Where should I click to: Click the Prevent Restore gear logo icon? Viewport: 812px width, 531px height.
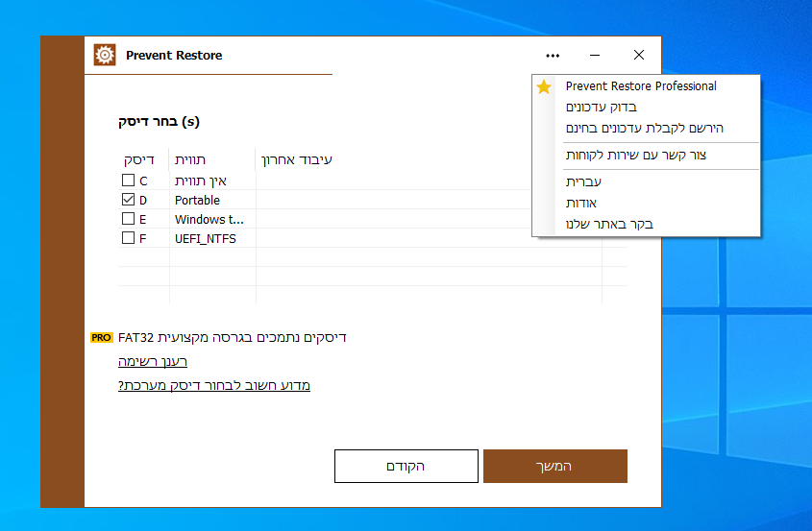click(105, 55)
